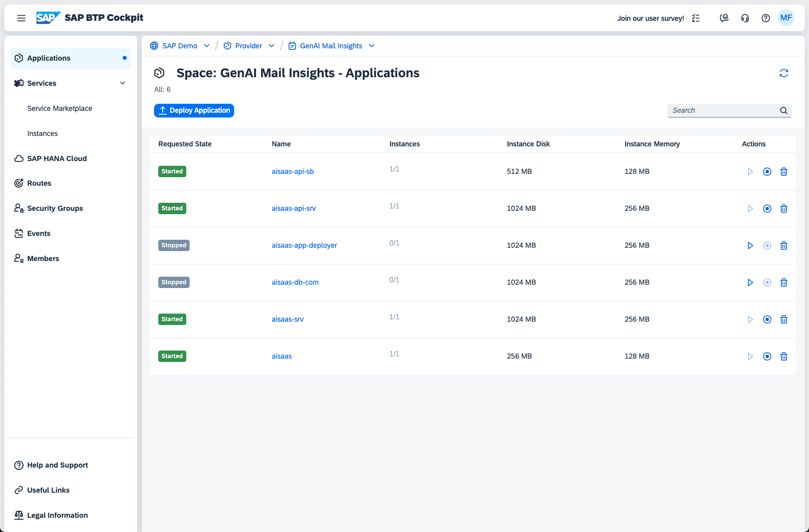Click the stop icon for aisaas-app-deployer

click(767, 245)
